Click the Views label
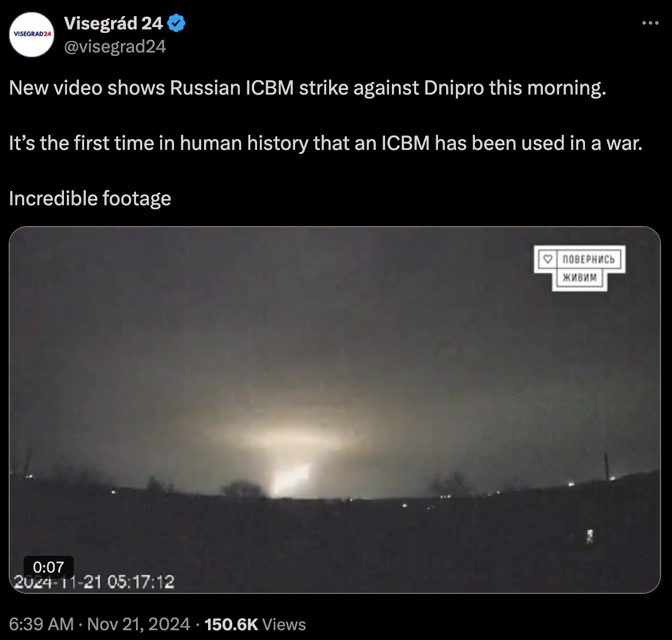 [x=284, y=624]
